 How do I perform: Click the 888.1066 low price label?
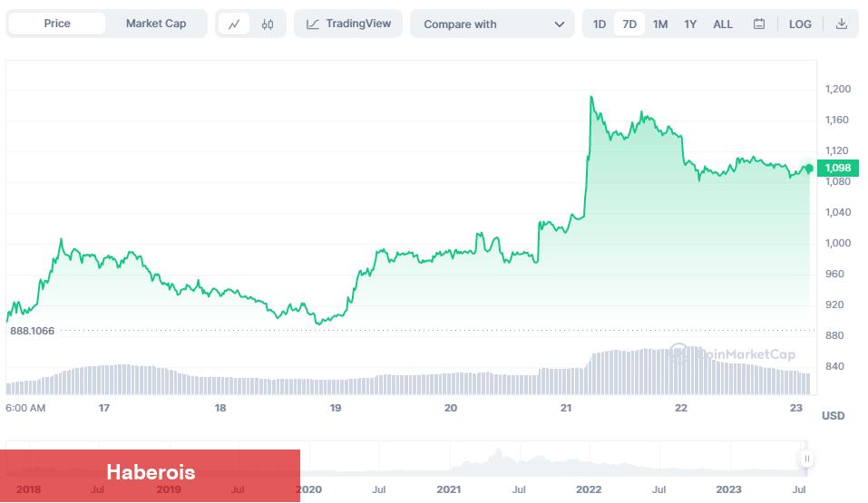(x=32, y=331)
